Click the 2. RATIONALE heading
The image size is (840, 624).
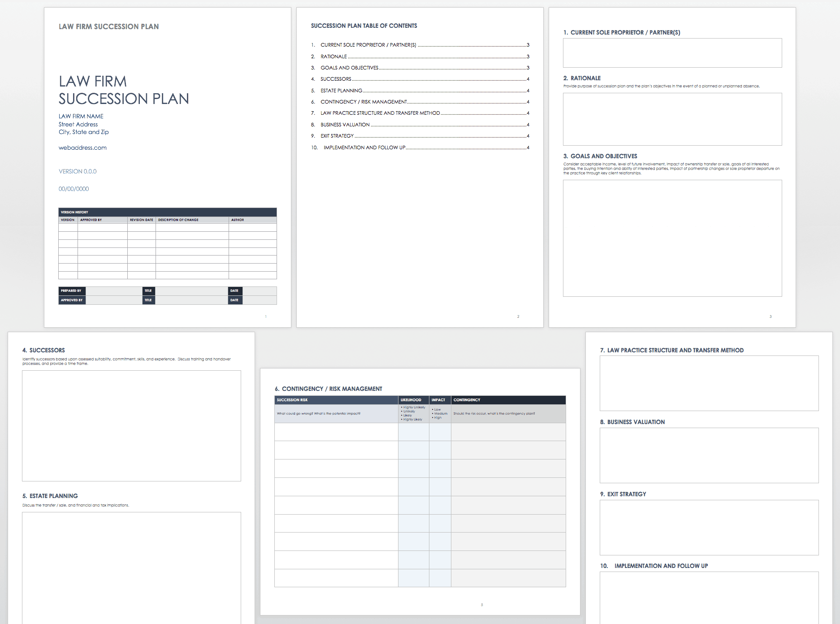tap(582, 78)
